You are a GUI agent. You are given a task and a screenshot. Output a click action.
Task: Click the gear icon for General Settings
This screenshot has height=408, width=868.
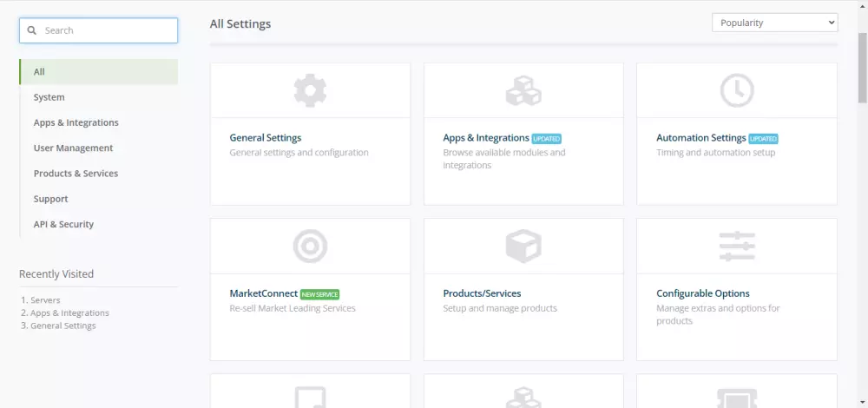pos(310,90)
